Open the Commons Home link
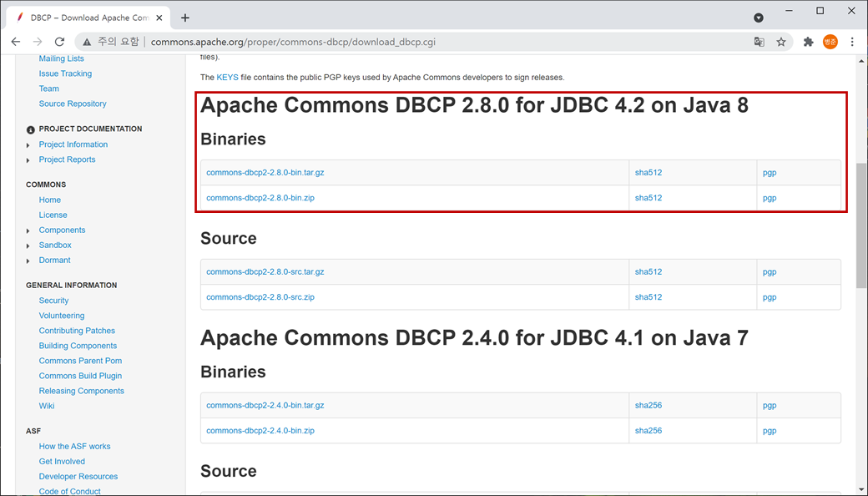868x496 pixels. [50, 200]
